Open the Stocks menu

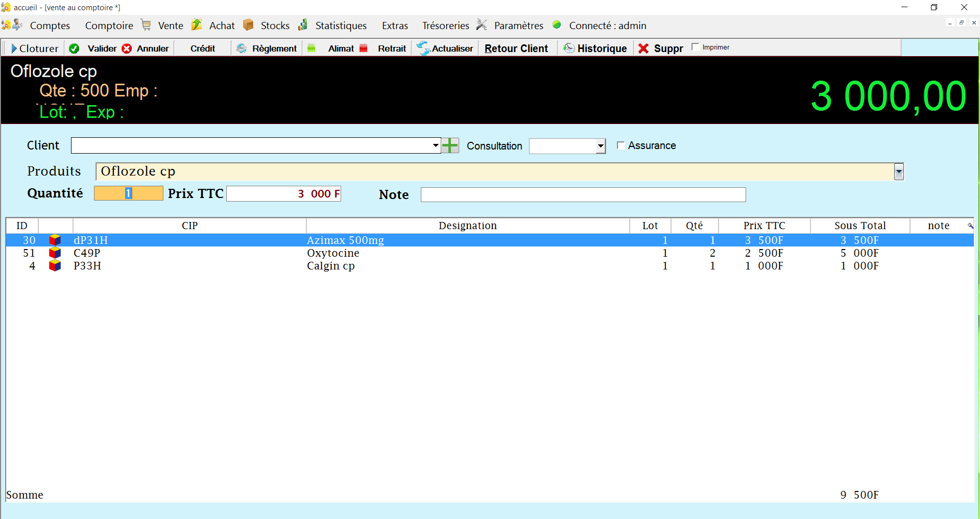[275, 26]
